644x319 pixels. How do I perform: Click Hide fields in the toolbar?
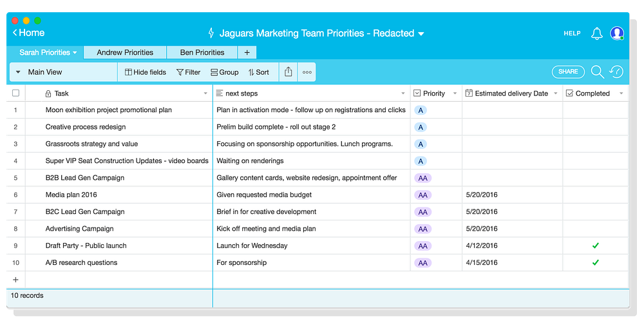click(146, 72)
